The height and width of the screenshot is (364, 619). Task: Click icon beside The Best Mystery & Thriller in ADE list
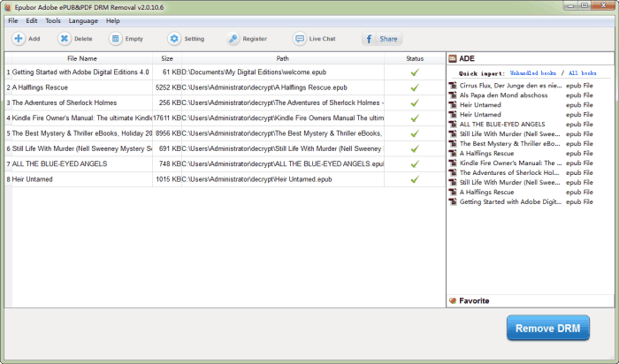(453, 143)
